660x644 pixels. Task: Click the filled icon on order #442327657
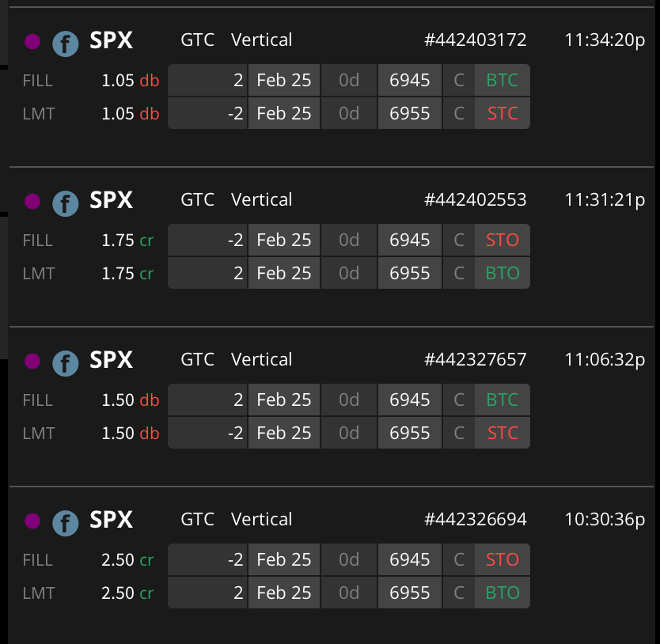click(65, 363)
